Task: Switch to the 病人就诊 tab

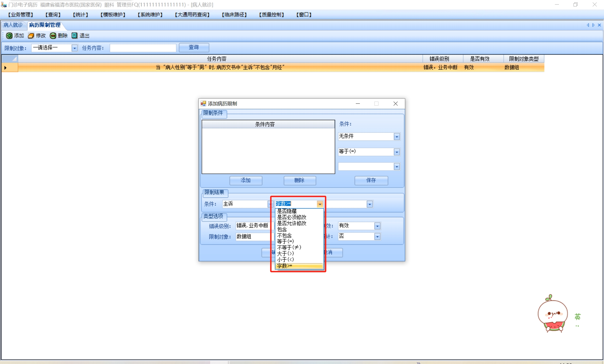Action: click(x=13, y=25)
